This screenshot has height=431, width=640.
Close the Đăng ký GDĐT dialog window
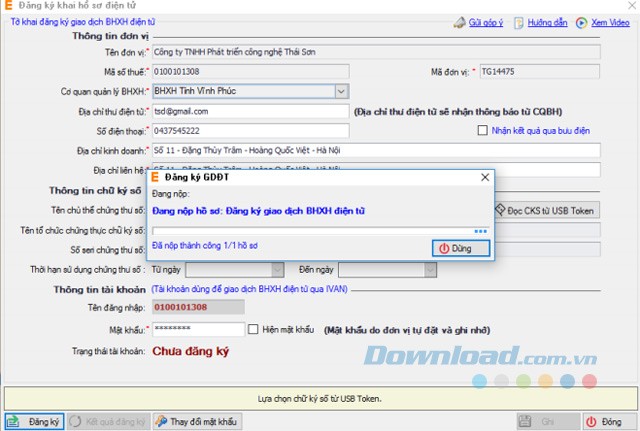click(x=485, y=177)
